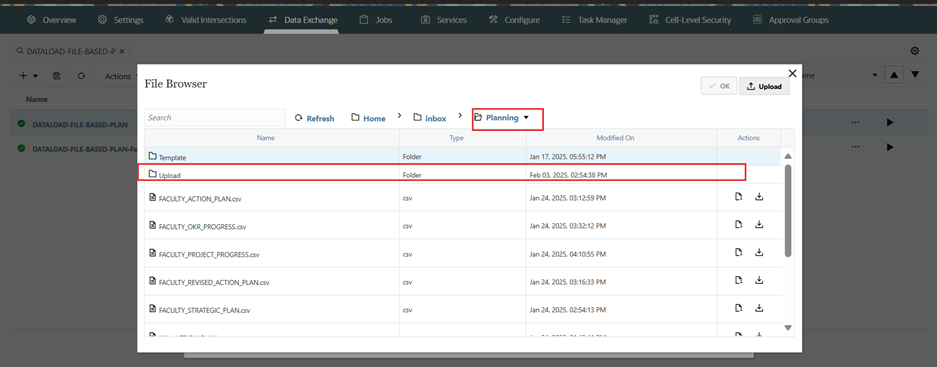Click the File Browser search field
Image resolution: width=937 pixels, height=367 pixels.
(x=215, y=118)
